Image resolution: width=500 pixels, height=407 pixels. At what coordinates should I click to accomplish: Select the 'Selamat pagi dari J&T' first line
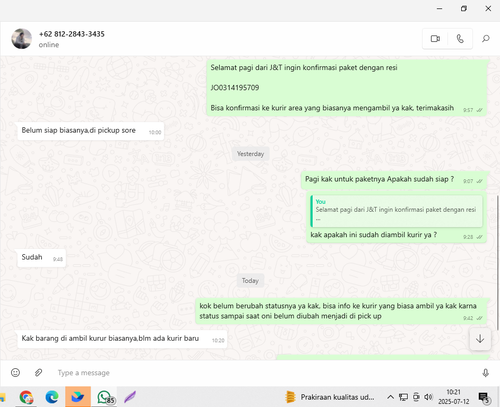click(x=304, y=68)
